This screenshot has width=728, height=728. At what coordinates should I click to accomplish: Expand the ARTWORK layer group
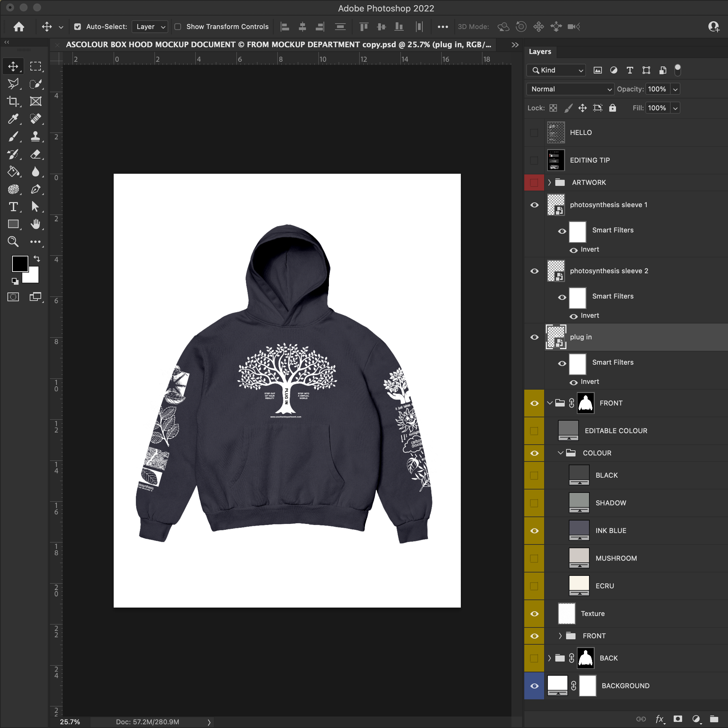pos(550,183)
